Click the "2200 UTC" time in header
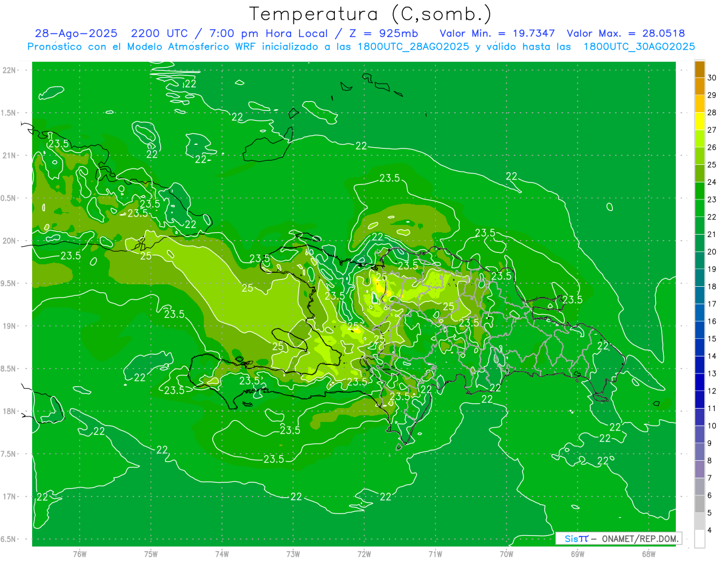Screen dimensions: 728x562 coord(159,34)
